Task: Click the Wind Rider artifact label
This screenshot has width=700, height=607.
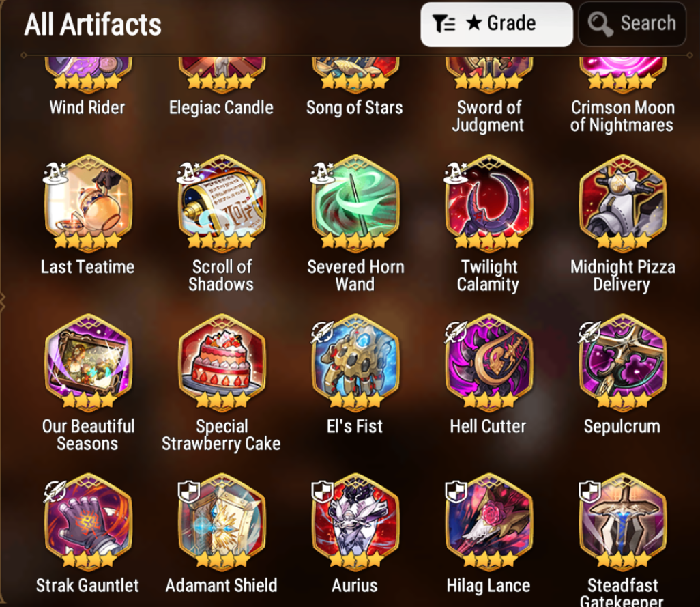Action: click(x=87, y=108)
